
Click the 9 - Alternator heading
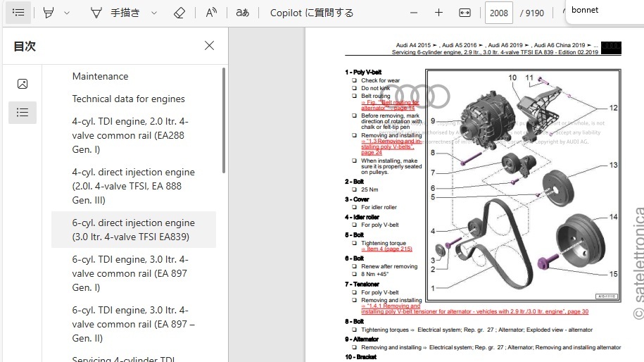(x=362, y=339)
